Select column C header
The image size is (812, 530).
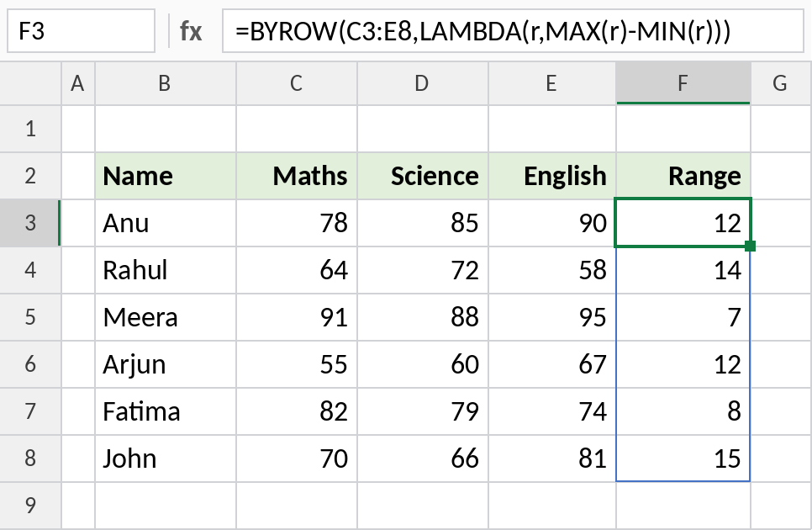(x=297, y=83)
